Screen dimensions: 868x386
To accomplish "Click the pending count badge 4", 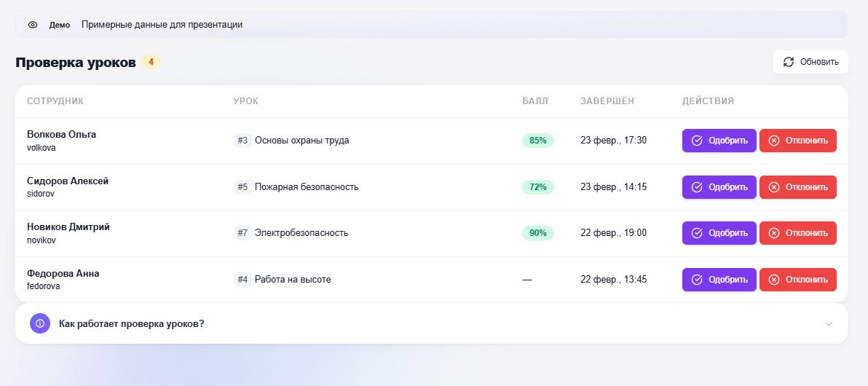I will coord(151,62).
